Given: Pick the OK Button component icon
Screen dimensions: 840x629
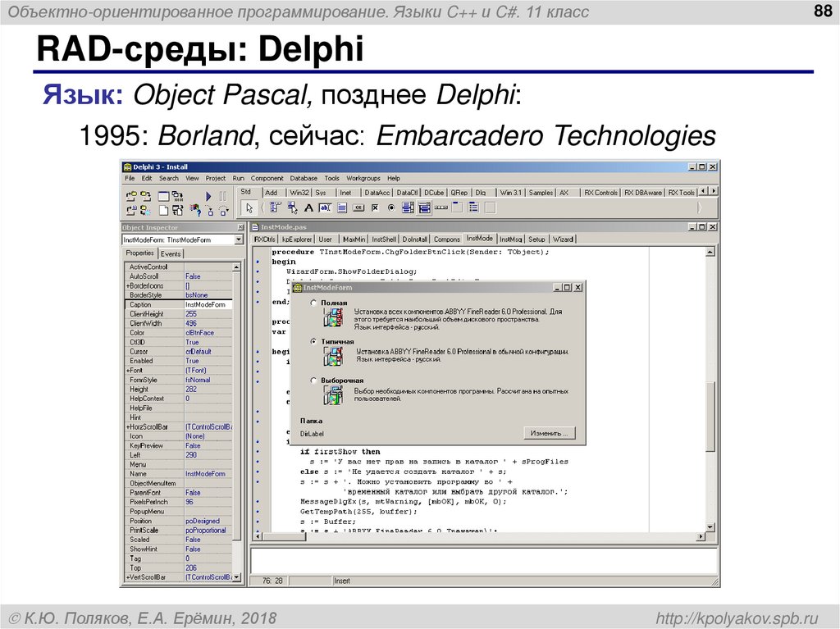Looking at the screenshot, I should [359, 207].
